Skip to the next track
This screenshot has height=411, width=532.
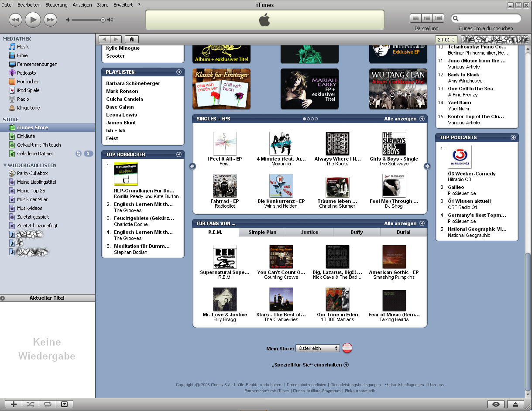click(51, 20)
